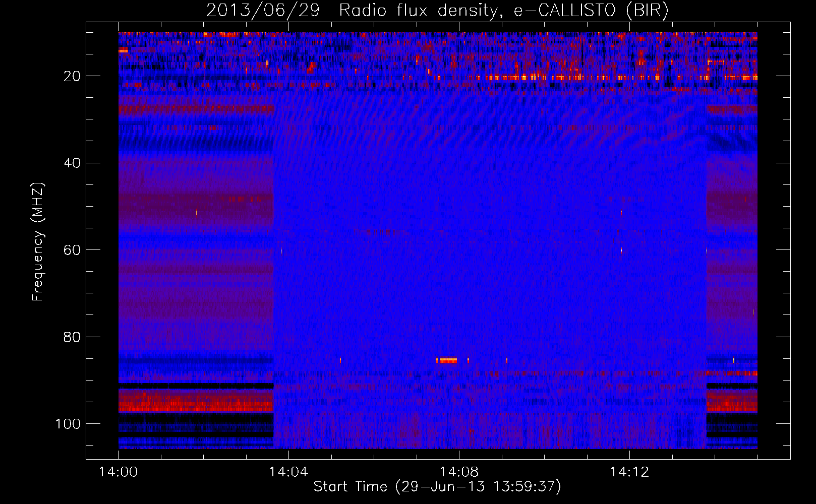Click the 100 MHz frequency tick label
The width and height of the screenshot is (816, 504).
pos(68,424)
